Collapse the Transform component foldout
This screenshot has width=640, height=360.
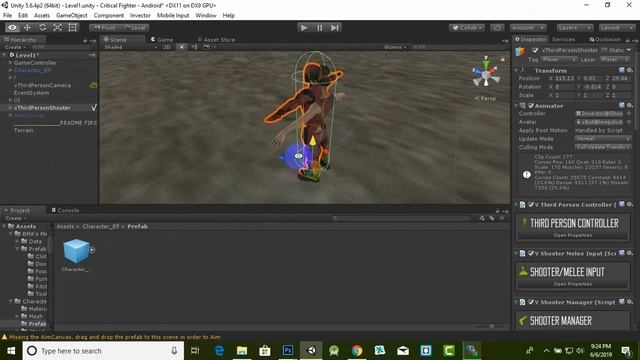(516, 71)
